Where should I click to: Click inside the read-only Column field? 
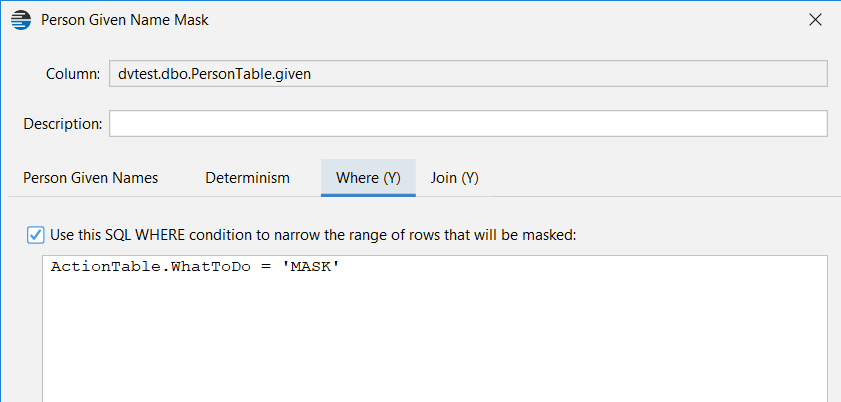click(468, 74)
